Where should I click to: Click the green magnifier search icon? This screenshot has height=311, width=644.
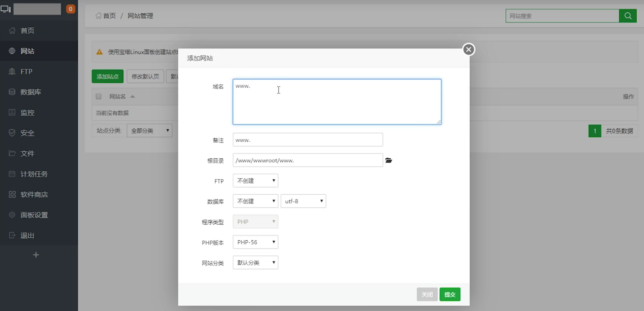[x=628, y=16]
